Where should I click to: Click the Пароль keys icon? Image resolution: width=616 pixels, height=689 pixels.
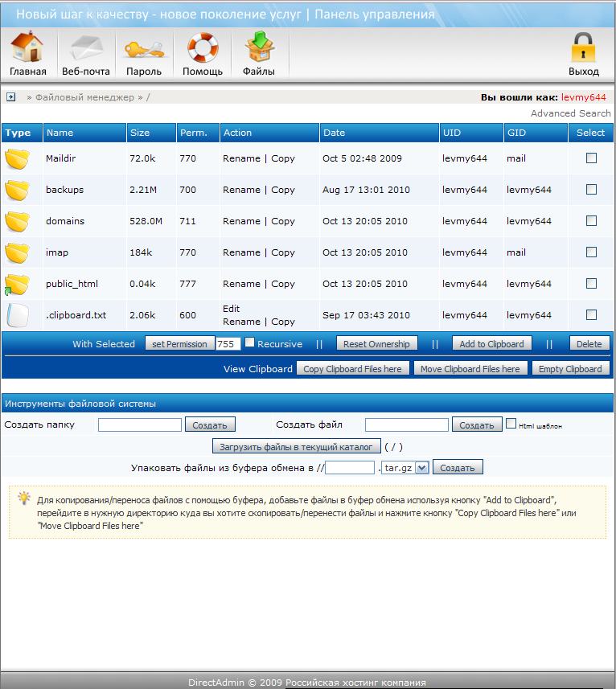(144, 49)
